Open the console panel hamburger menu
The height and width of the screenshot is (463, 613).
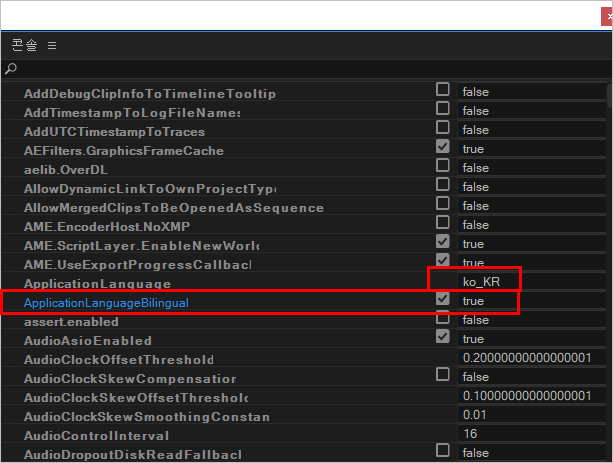pos(52,46)
